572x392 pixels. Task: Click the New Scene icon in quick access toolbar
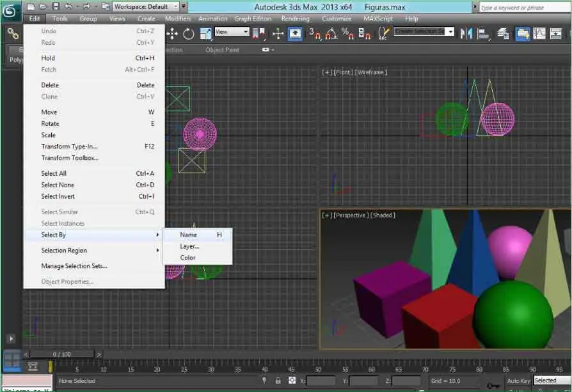(x=31, y=6)
